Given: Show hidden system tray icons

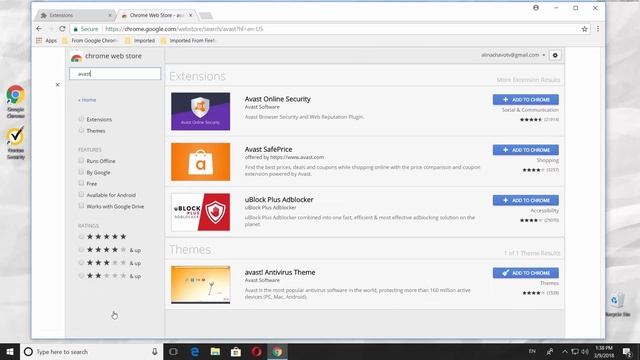Looking at the screenshot, I should [564, 351].
